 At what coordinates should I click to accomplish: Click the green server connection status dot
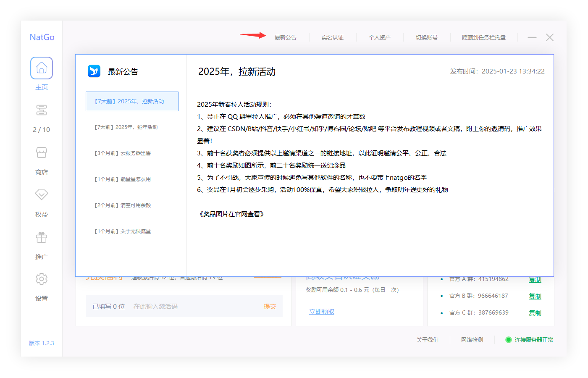click(x=508, y=340)
